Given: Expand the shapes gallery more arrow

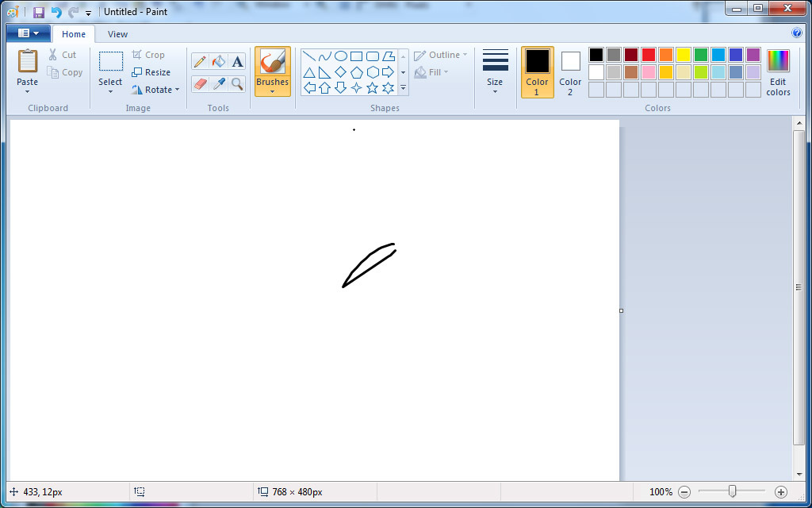Looking at the screenshot, I should [x=403, y=88].
